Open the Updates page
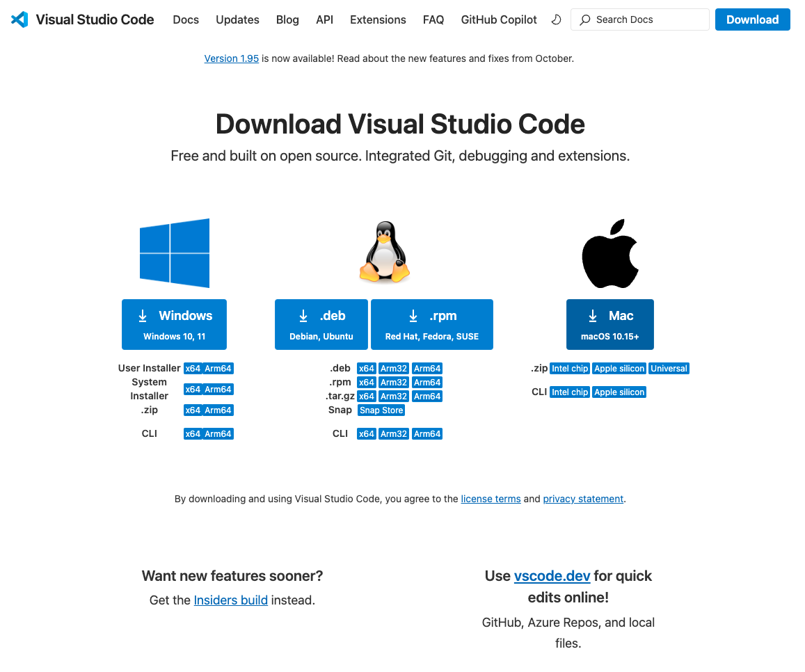Viewport: 805px width, 672px height. 237,19
